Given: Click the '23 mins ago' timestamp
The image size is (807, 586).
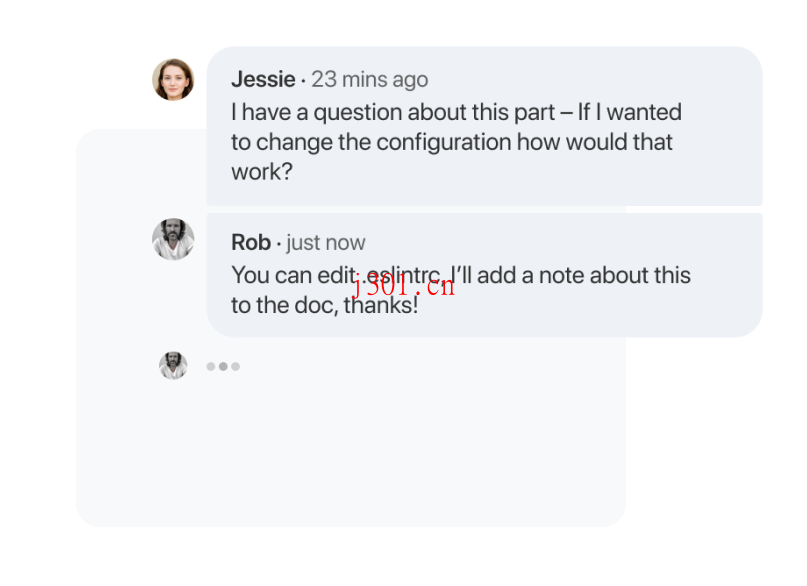Looking at the screenshot, I should click(x=370, y=78).
